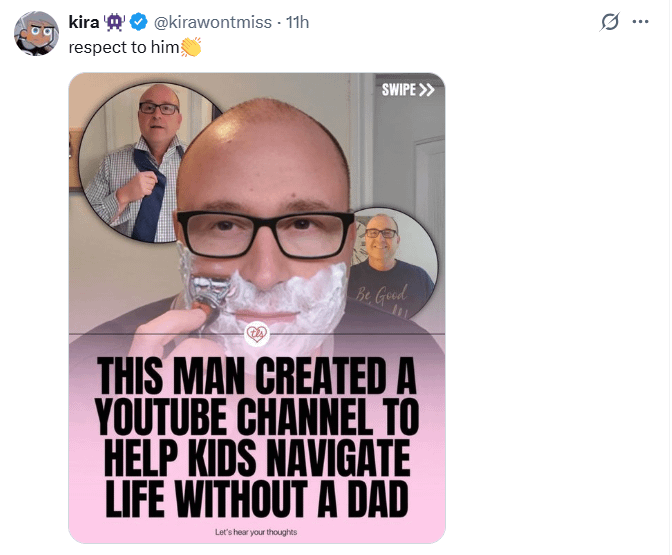
Task: Click the SWIPE text label on the image
Action: click(x=398, y=90)
